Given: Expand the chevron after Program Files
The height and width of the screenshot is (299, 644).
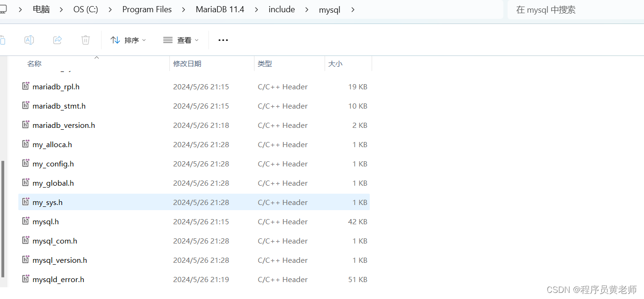Looking at the screenshot, I should pos(184,9).
